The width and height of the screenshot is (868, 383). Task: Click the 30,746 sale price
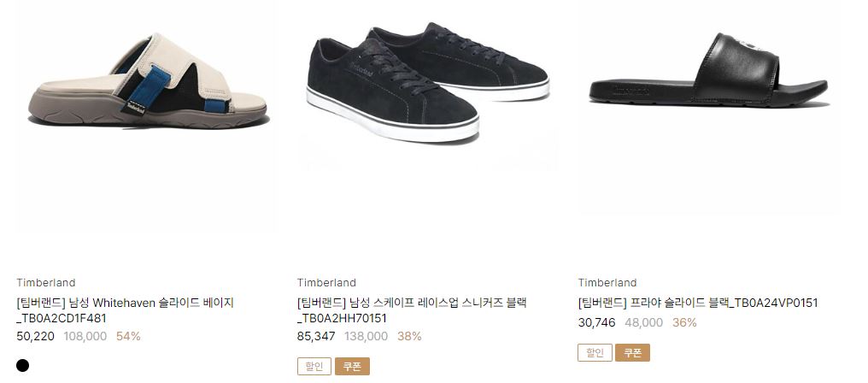[x=596, y=322]
